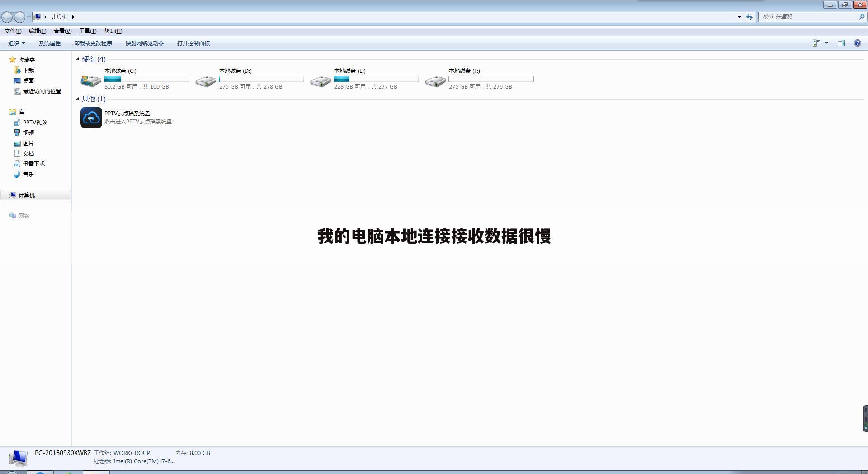Click the refresh address bar button
The height and width of the screenshot is (474, 868).
click(x=750, y=17)
